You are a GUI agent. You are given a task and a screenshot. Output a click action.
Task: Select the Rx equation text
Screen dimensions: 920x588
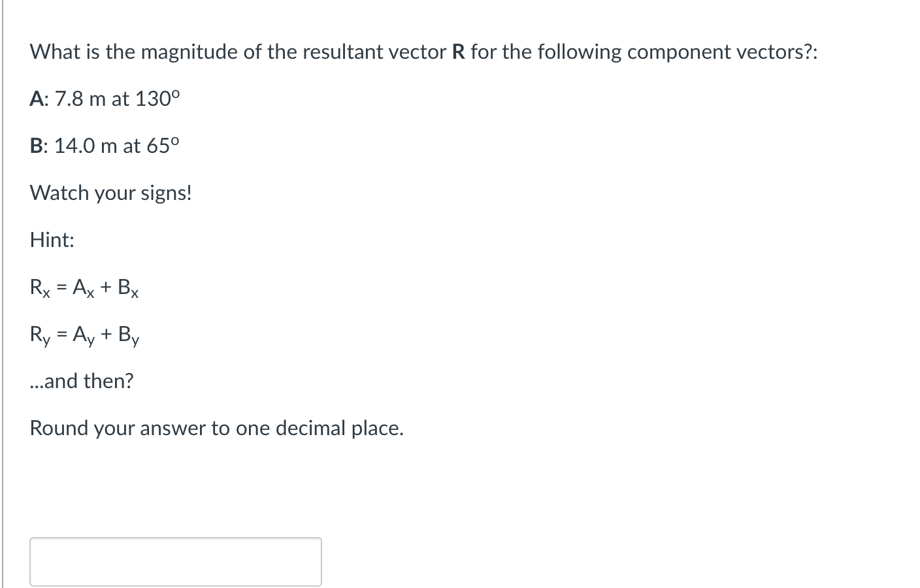pyautogui.click(x=84, y=287)
